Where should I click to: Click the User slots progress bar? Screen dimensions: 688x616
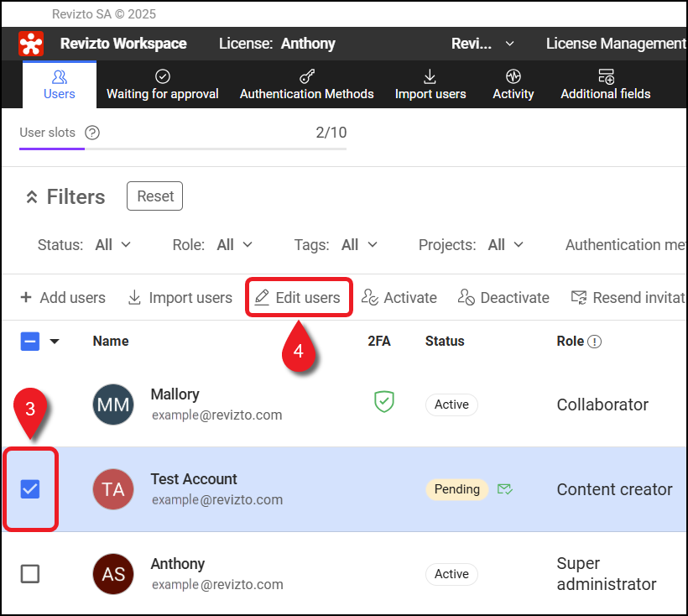pos(183,149)
